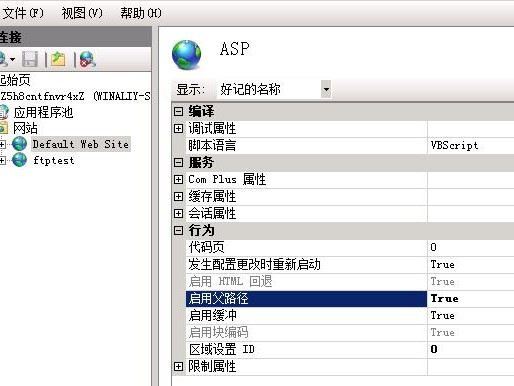Select the highlighted 启用父路径 row
Screen dimensions: 514x386
point(306,298)
